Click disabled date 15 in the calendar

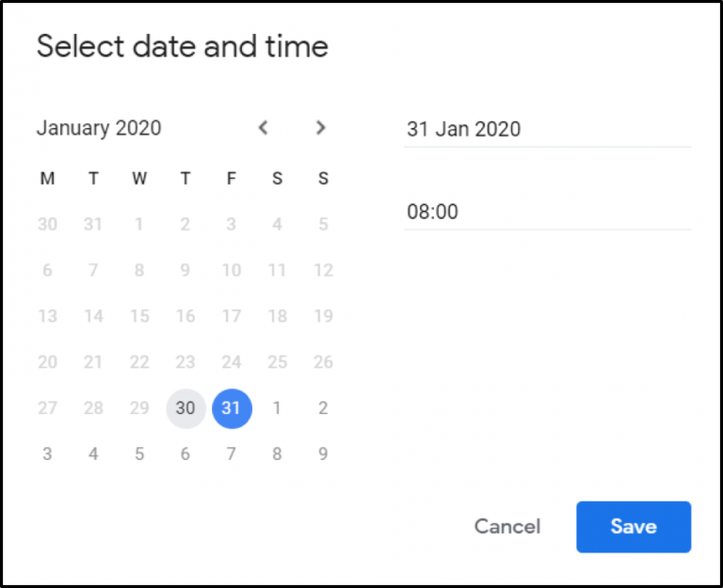click(x=139, y=316)
